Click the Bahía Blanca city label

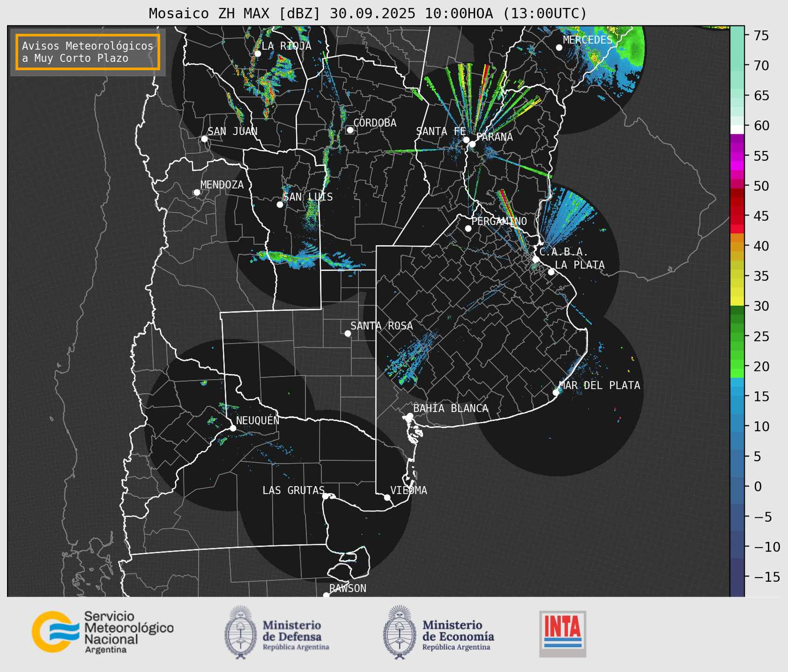point(451,408)
